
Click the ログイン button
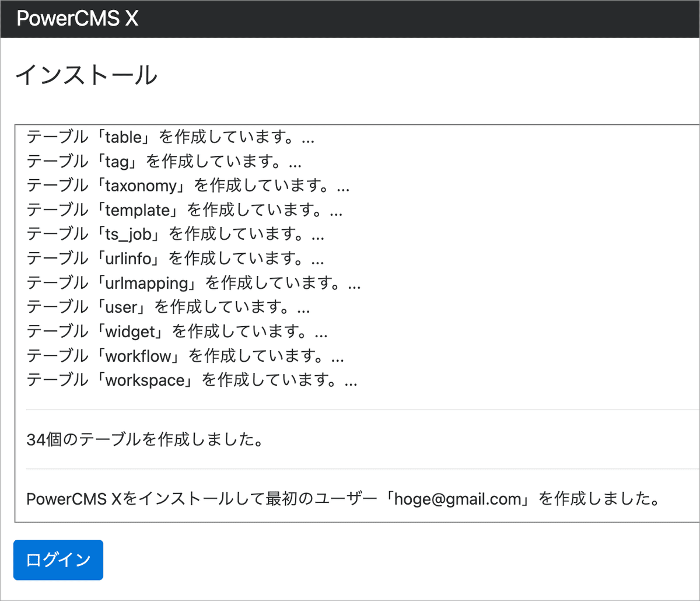coord(58,560)
